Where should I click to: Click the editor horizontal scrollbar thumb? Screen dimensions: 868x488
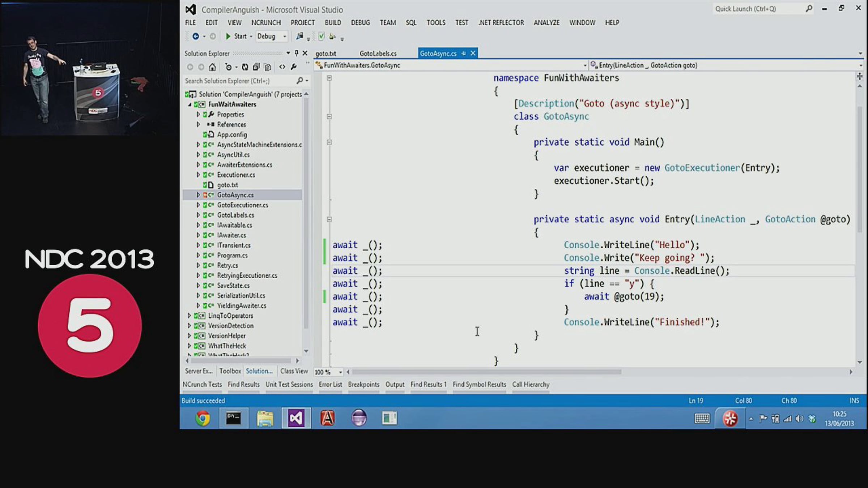click(487, 372)
